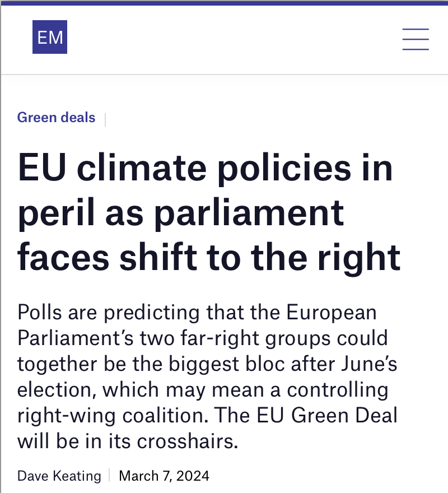
Task: Click "faces shift to the right" headline line
Action: click(209, 258)
